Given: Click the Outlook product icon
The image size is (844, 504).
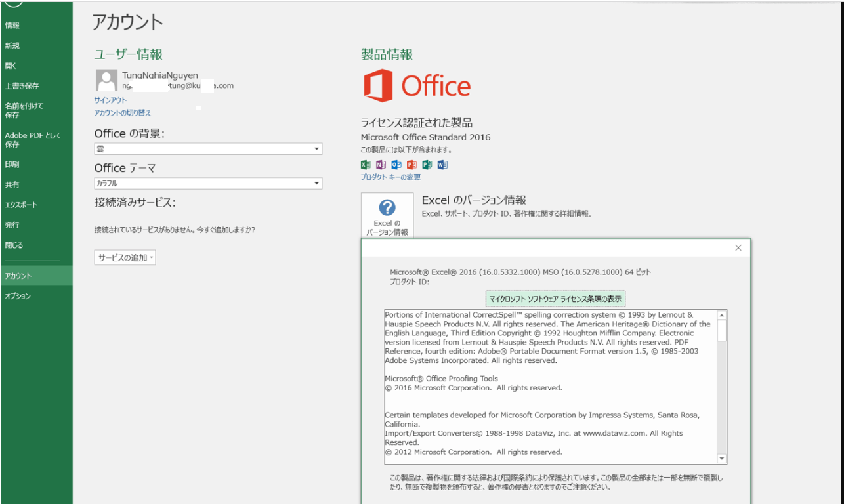Looking at the screenshot, I should pos(396,165).
